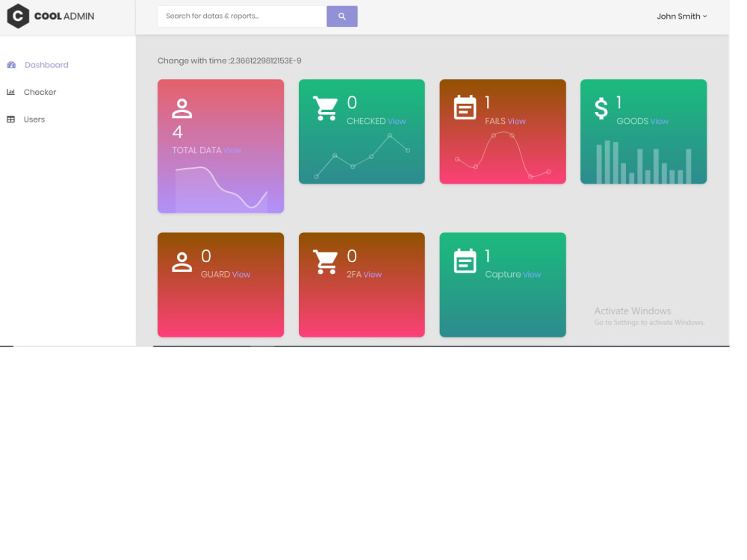Navigate to Users from the sidebar

coord(34,119)
